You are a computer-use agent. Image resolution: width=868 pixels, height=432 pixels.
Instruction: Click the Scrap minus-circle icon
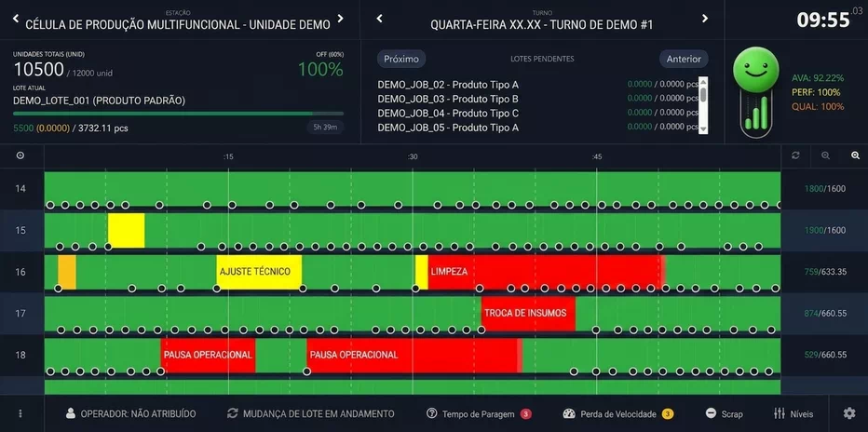coord(711,413)
